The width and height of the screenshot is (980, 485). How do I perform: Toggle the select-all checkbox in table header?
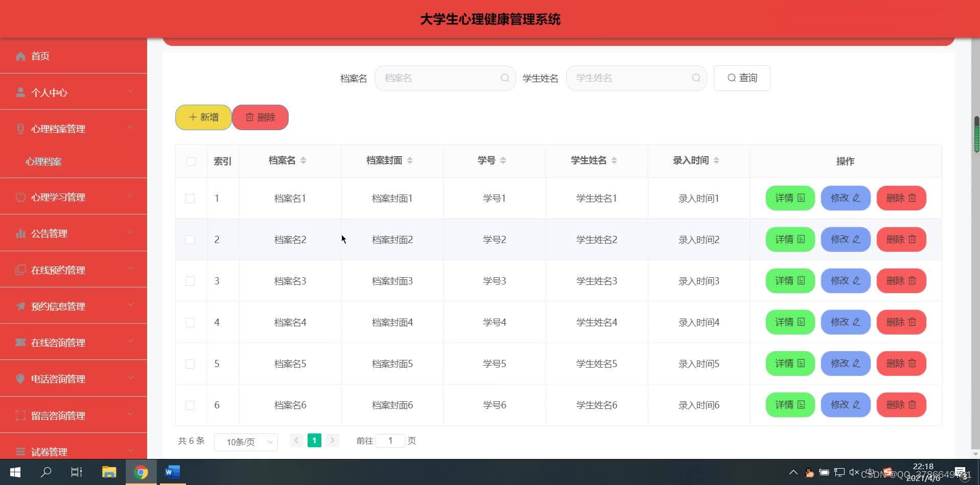click(191, 161)
